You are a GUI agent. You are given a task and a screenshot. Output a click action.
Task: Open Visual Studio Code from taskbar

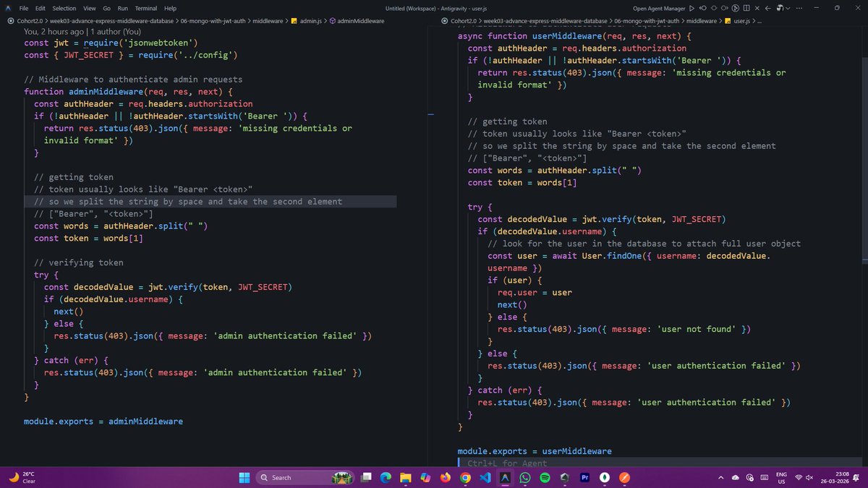(x=485, y=477)
